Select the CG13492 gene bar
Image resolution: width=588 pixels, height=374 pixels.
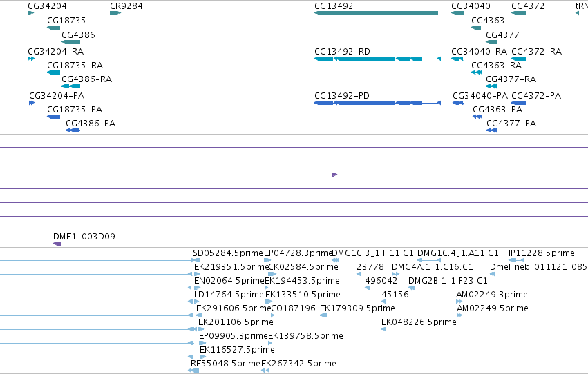(376, 13)
